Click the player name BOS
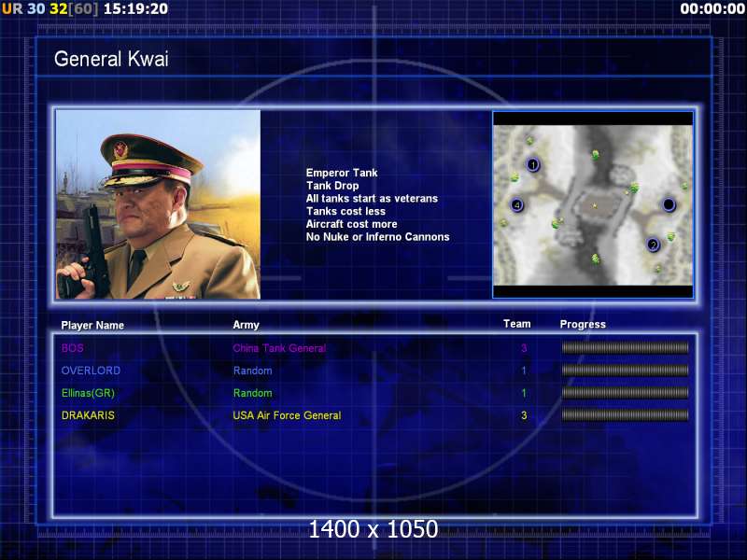This screenshot has height=560, width=747. (73, 348)
